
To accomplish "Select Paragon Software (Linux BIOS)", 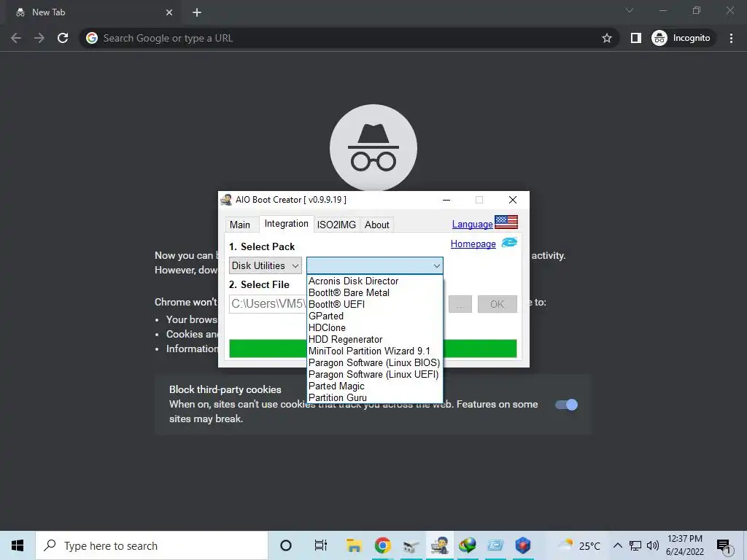I will [374, 363].
